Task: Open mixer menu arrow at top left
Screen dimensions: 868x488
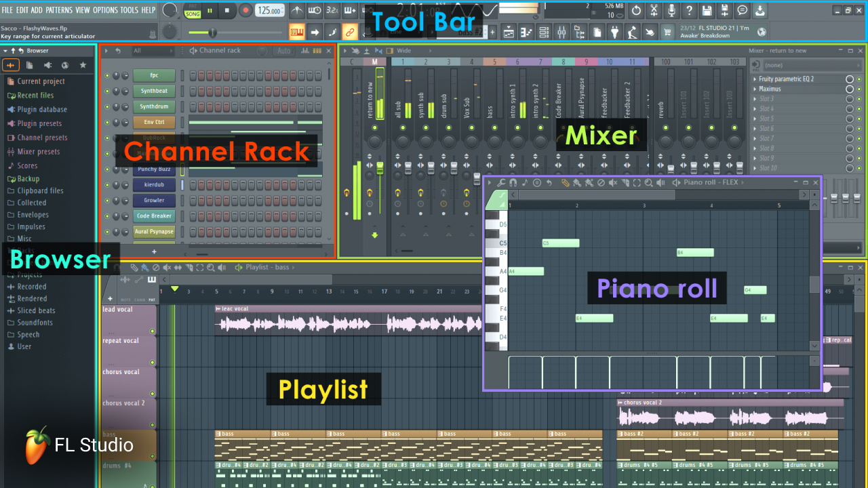Action: (x=344, y=51)
